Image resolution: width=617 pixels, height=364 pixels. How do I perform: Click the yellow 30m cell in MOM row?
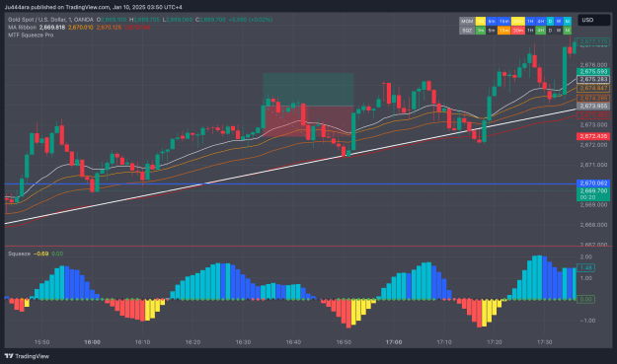(x=518, y=22)
